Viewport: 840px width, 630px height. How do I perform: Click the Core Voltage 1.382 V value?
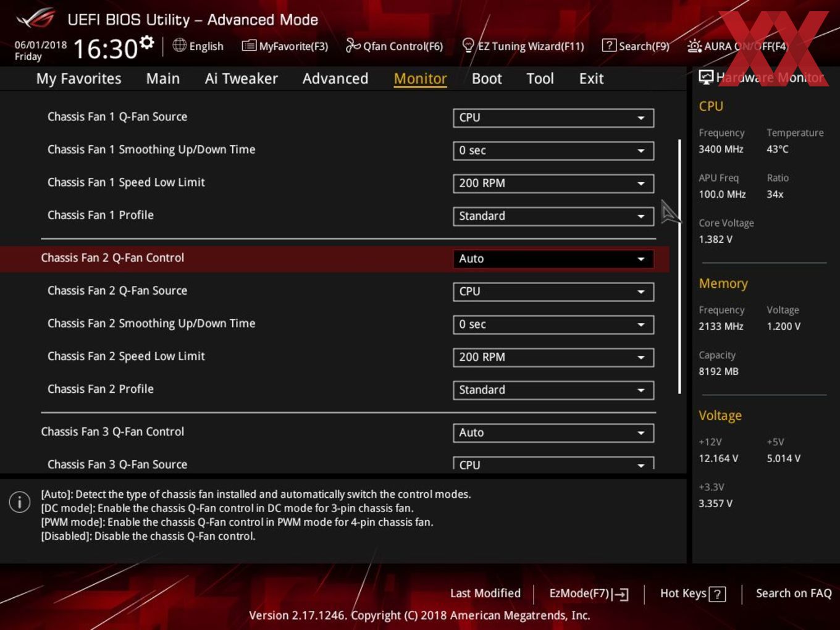(715, 239)
